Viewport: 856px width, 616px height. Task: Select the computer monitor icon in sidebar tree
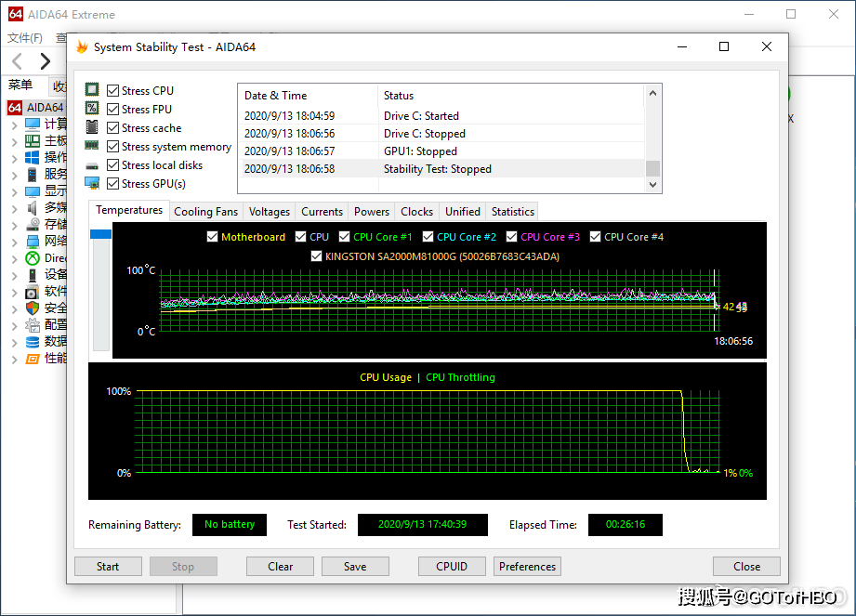33,125
